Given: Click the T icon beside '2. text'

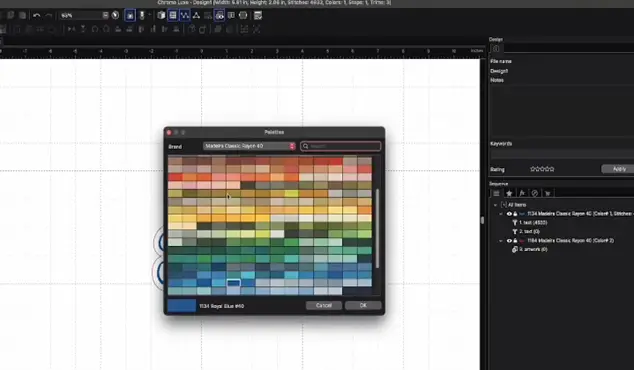Looking at the screenshot, I should tap(515, 232).
